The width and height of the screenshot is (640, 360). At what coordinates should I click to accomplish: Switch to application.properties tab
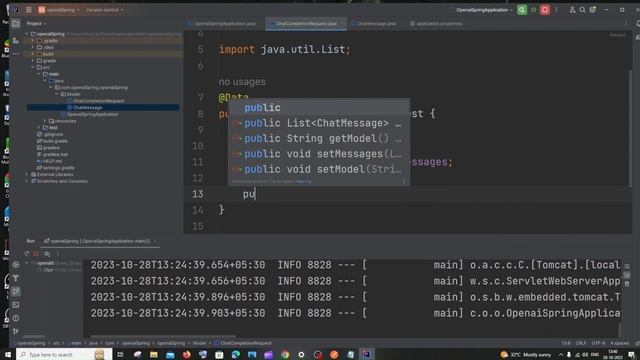coord(437,24)
